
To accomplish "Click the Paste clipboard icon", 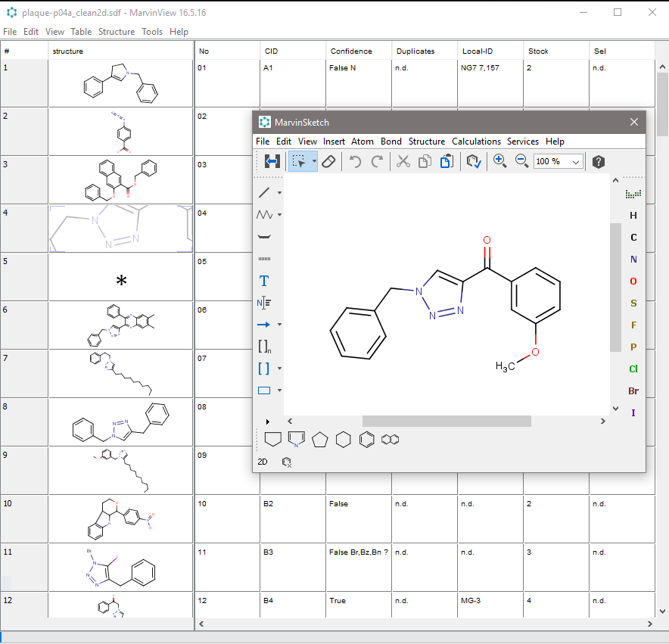I will (447, 162).
